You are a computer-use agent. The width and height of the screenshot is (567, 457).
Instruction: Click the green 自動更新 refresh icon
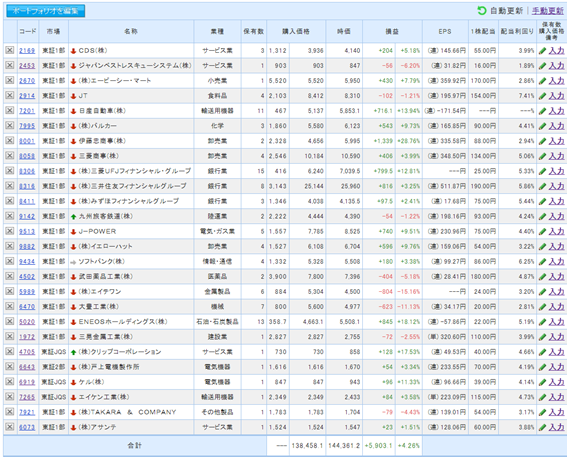pos(482,11)
